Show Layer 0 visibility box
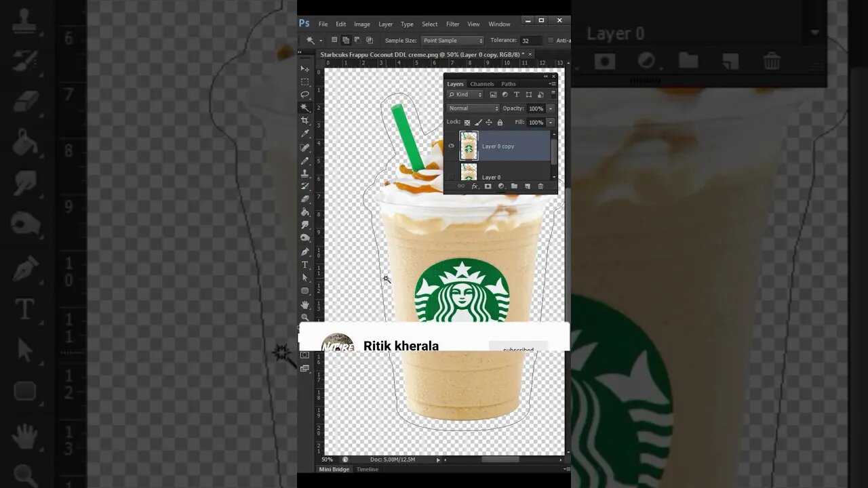 [x=451, y=177]
